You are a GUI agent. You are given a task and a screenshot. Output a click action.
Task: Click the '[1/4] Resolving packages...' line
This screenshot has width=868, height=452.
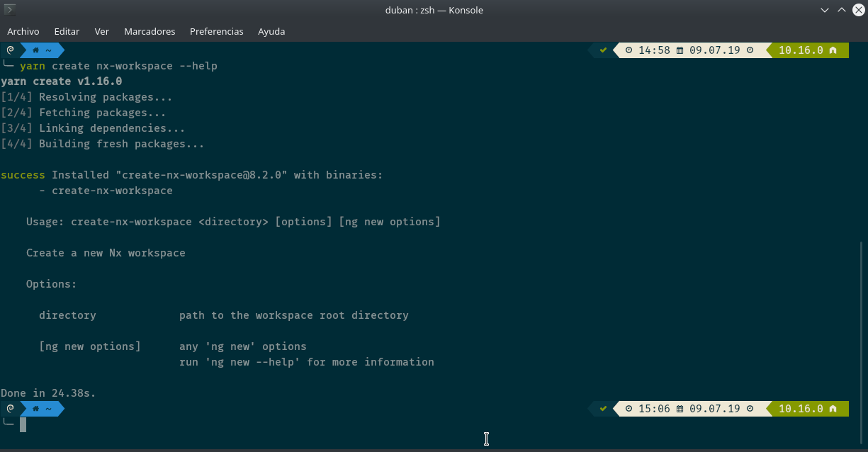tap(86, 97)
